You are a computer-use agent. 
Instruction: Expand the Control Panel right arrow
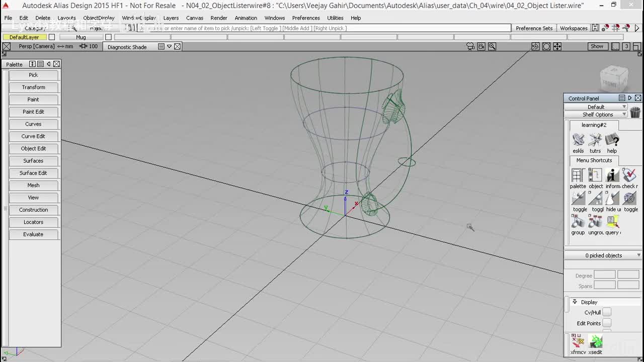629,98
